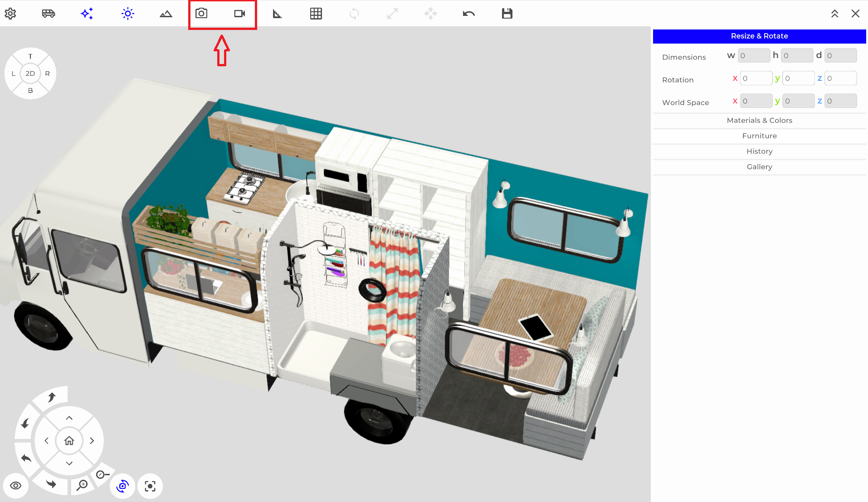868x502 pixels.
Task: Rotate camera using the lower-left curved arrow
Action: [26, 458]
